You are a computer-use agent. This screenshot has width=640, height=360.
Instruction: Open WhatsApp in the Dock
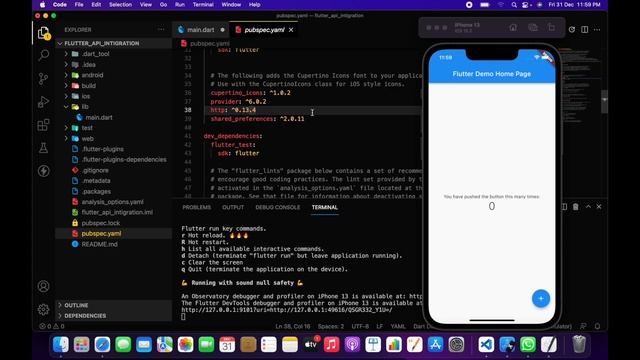pos(528,344)
